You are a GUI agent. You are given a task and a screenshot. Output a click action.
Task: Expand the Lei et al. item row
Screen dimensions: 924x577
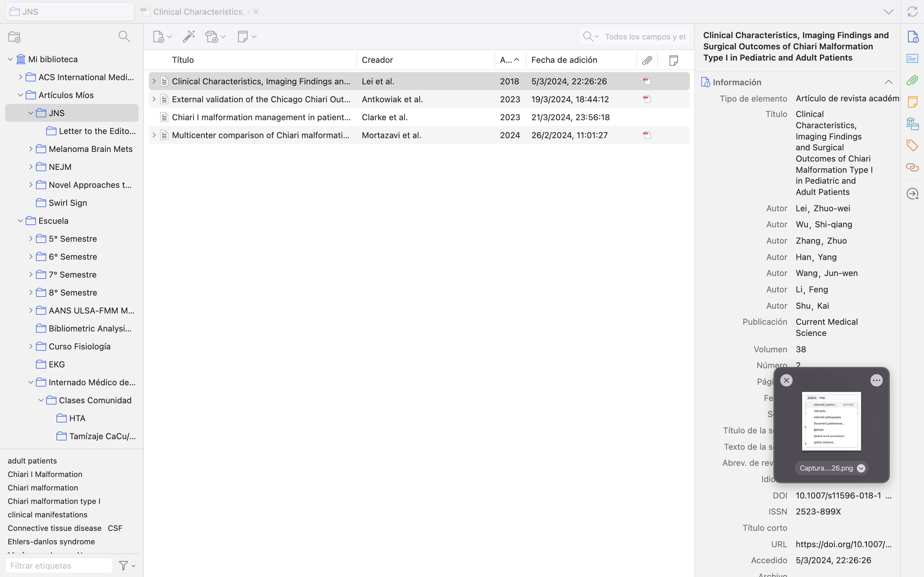[x=154, y=81]
